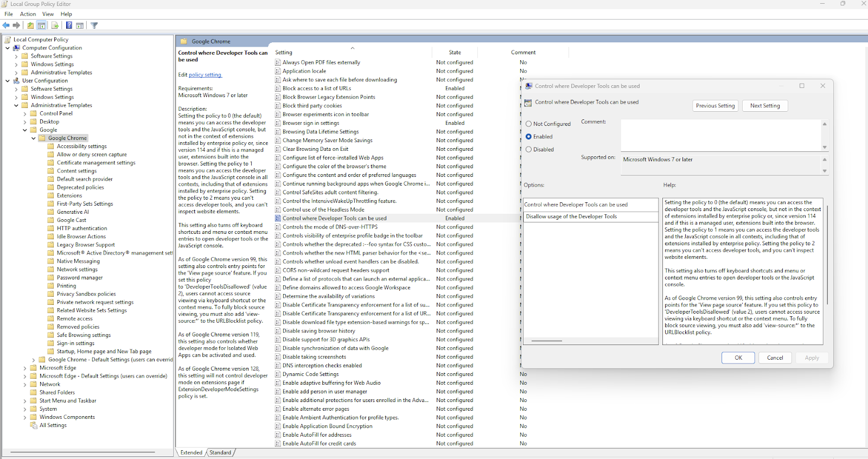Open the Help menu
Screen dimensions: 868x459
tap(66, 14)
